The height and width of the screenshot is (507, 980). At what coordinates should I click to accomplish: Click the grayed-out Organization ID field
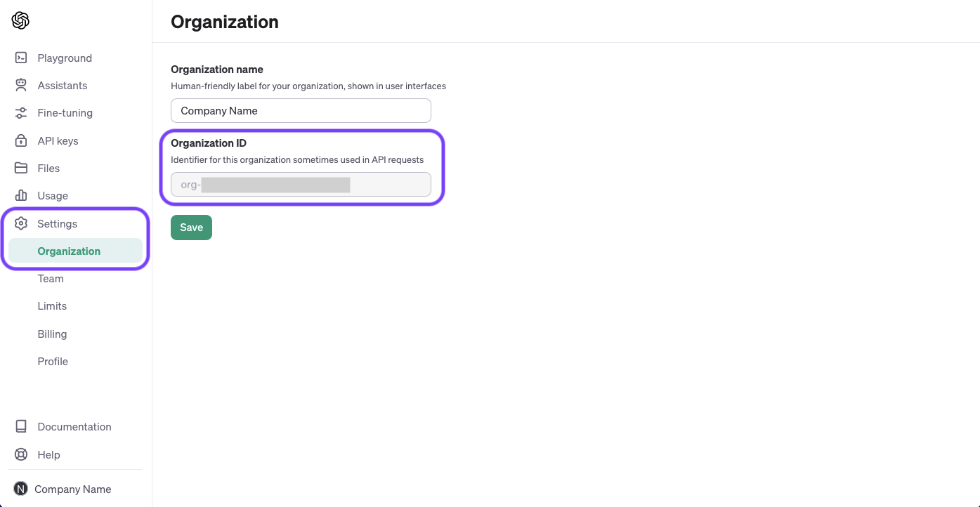pyautogui.click(x=301, y=184)
